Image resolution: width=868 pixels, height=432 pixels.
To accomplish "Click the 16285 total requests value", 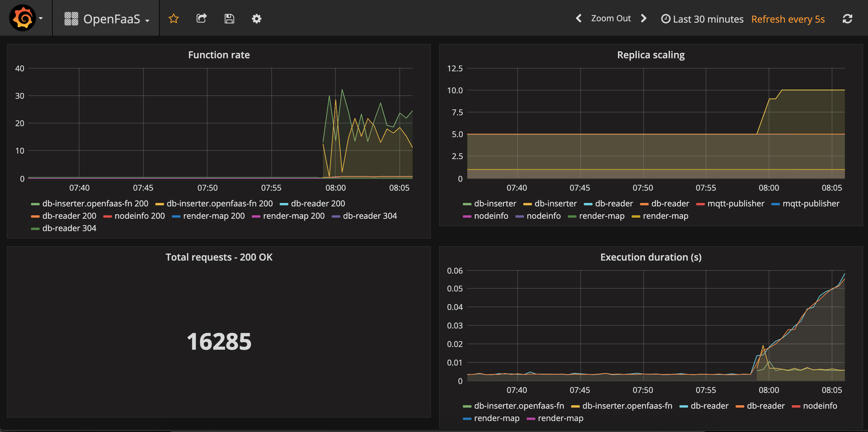I will coord(219,341).
